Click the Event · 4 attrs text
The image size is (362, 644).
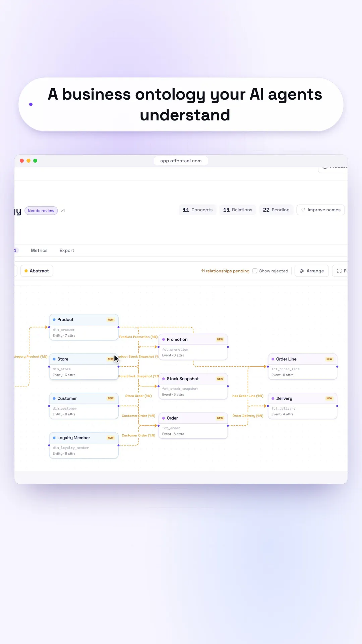[x=283, y=414]
